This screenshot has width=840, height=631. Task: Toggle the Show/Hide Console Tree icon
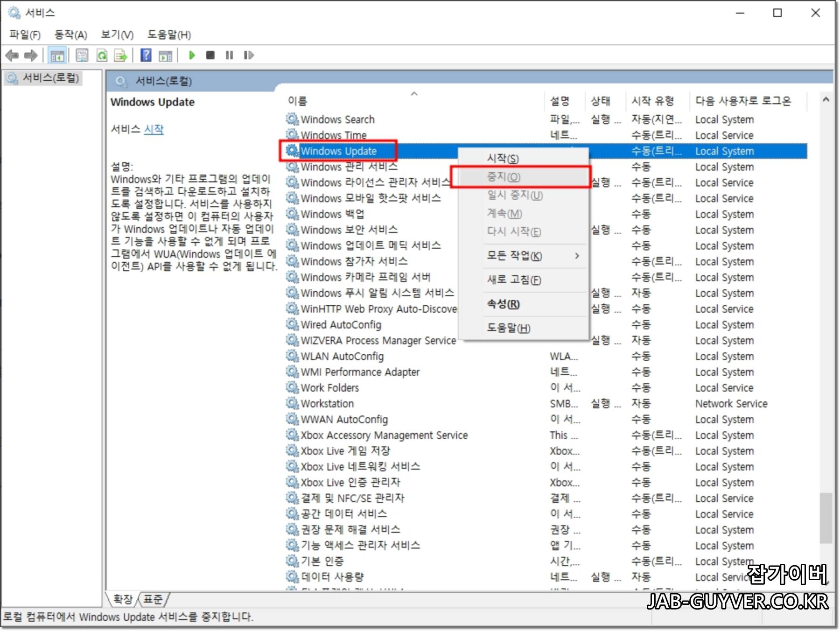pyautogui.click(x=57, y=56)
